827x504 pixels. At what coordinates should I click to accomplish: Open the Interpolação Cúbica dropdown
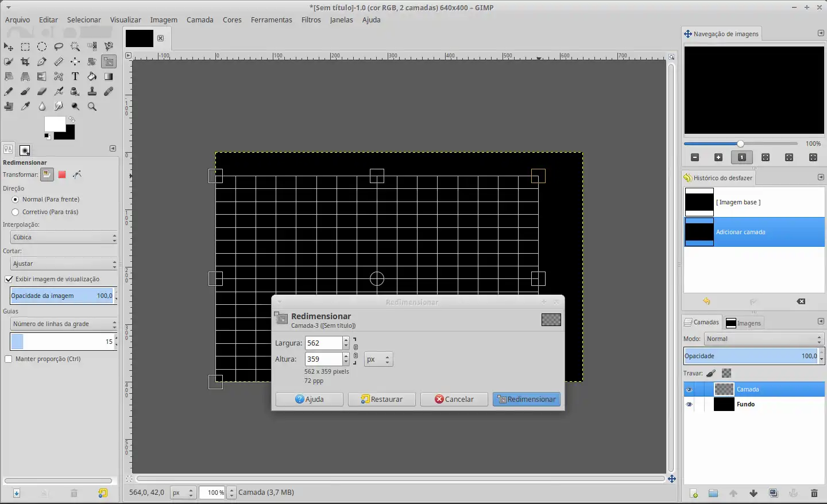click(64, 237)
